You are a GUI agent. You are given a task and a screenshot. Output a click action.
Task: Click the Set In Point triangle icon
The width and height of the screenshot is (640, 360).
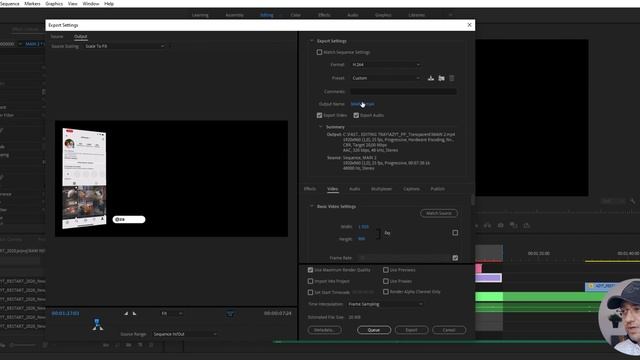pyautogui.click(x=126, y=313)
